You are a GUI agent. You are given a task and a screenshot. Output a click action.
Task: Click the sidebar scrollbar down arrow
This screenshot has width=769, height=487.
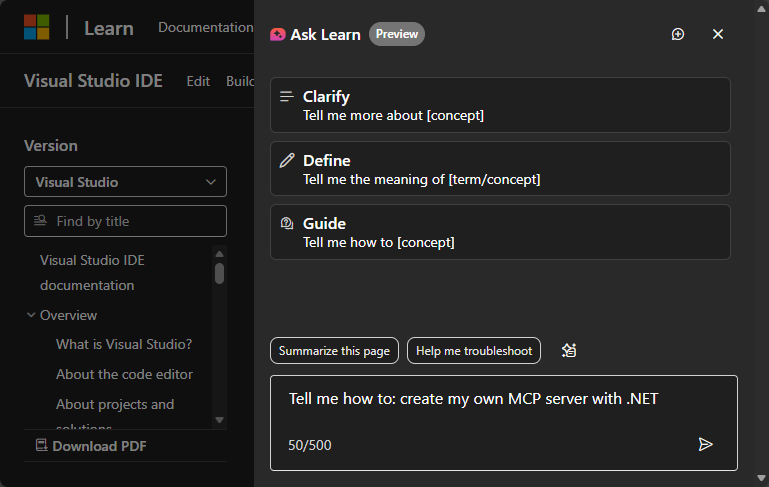coord(219,420)
